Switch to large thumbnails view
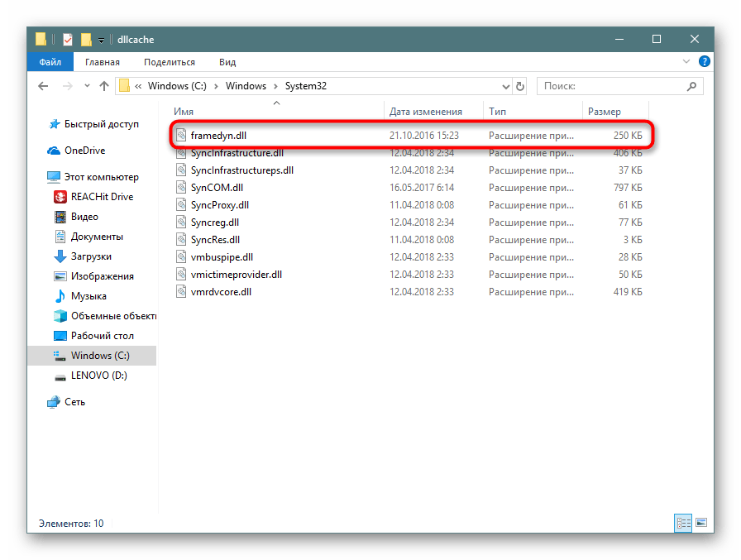 pyautogui.click(x=701, y=523)
